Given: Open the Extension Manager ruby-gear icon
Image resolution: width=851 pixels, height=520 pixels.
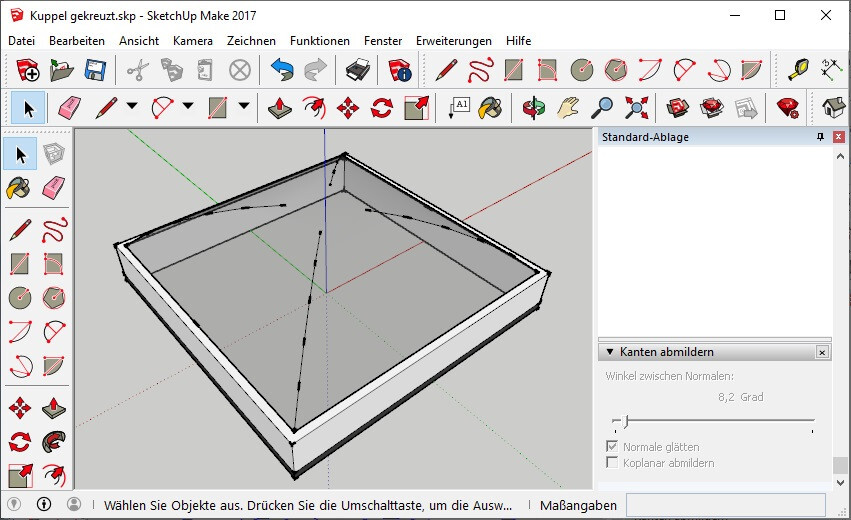Looking at the screenshot, I should pyautogui.click(x=788, y=107).
